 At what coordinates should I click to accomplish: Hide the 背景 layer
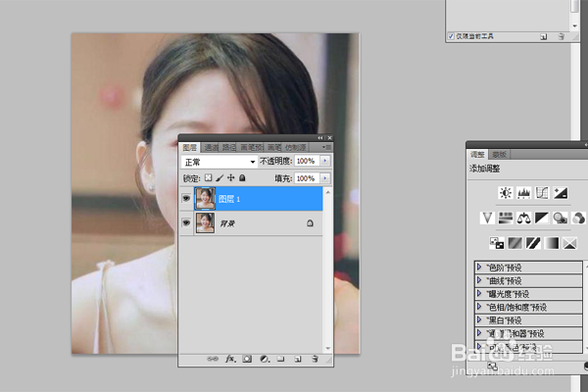coord(186,222)
